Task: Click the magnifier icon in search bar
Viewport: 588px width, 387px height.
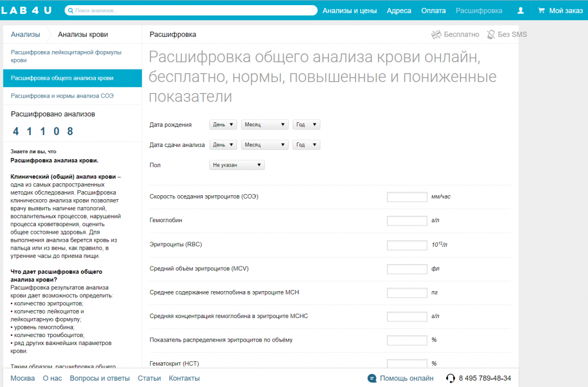Action: tap(70, 10)
